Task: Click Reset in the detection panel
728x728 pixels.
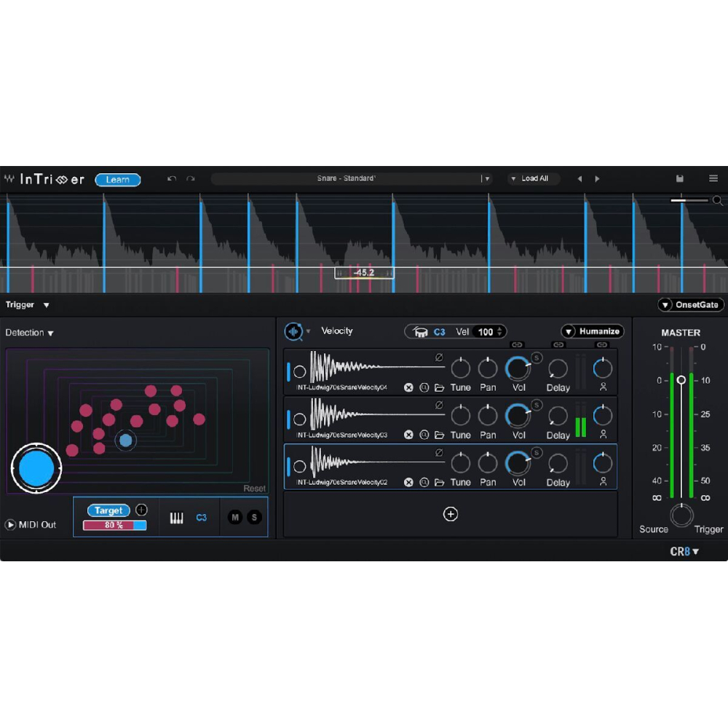Action: click(254, 488)
